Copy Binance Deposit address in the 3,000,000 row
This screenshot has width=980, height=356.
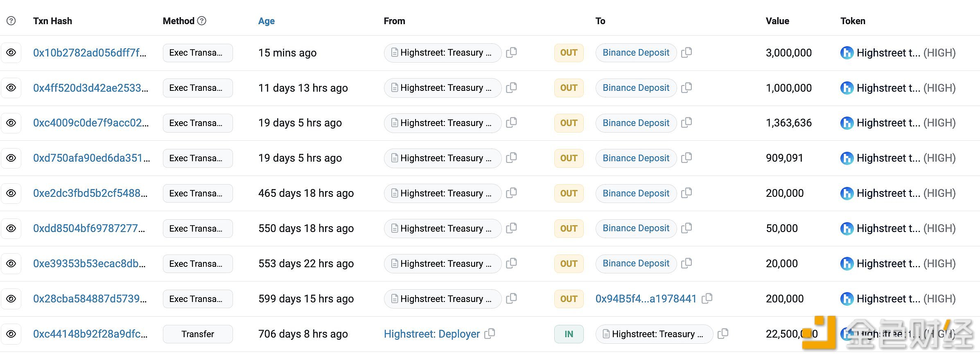click(686, 52)
